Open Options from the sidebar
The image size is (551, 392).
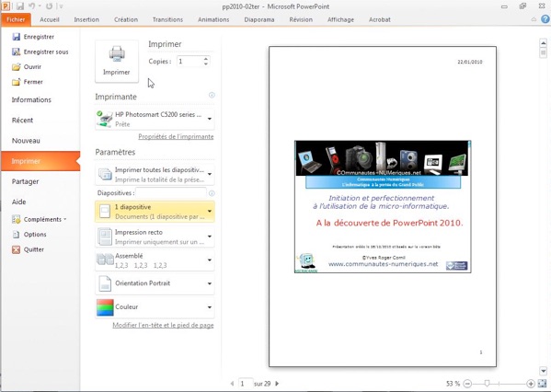35,235
